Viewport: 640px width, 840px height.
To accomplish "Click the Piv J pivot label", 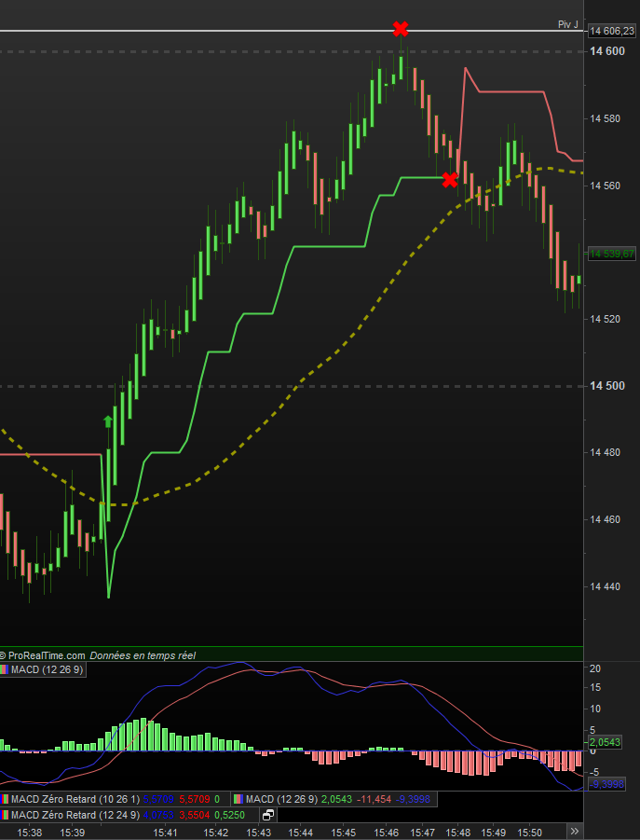I will (567, 24).
